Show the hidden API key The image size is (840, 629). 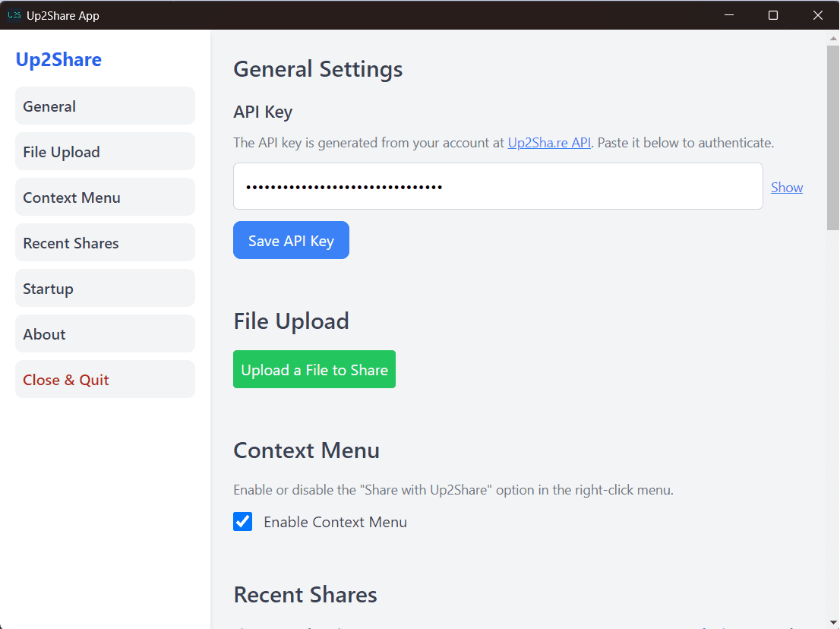coord(786,187)
